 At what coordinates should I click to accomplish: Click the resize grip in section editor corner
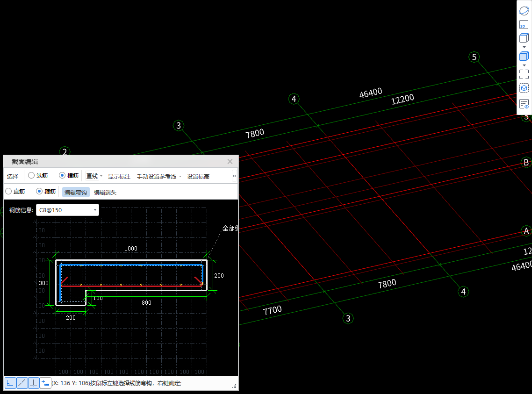tap(234, 386)
